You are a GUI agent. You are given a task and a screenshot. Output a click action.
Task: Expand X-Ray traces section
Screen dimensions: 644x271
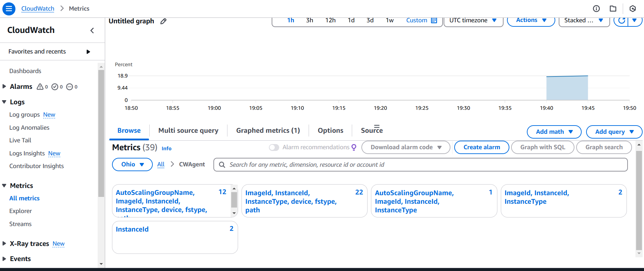coord(4,244)
